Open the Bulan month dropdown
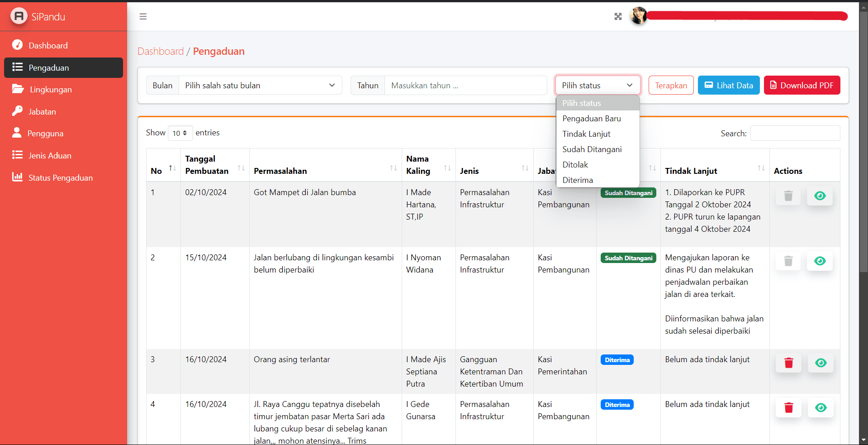 point(261,85)
